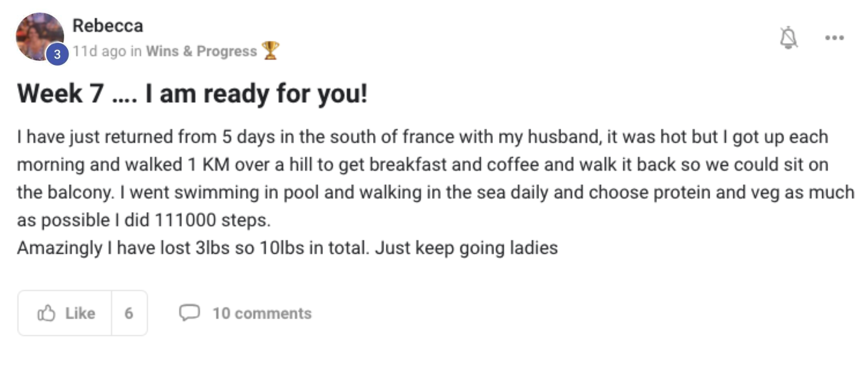Click the line mentioning 111000 steps
The width and height of the screenshot is (868, 373).
[143, 220]
